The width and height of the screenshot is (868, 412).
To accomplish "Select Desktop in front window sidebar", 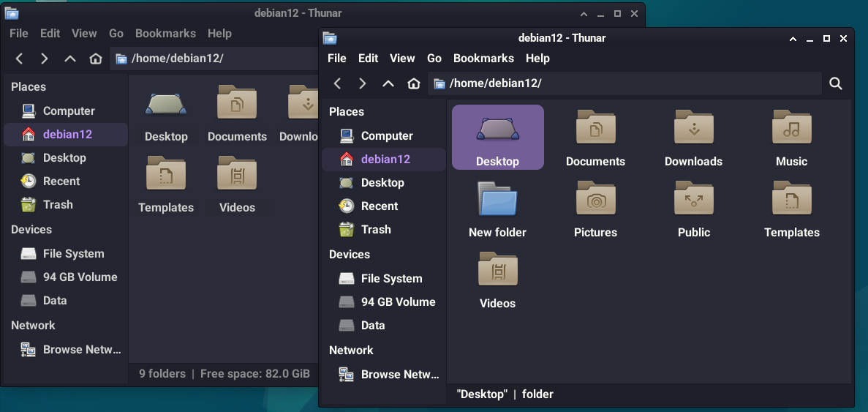I will click(384, 182).
